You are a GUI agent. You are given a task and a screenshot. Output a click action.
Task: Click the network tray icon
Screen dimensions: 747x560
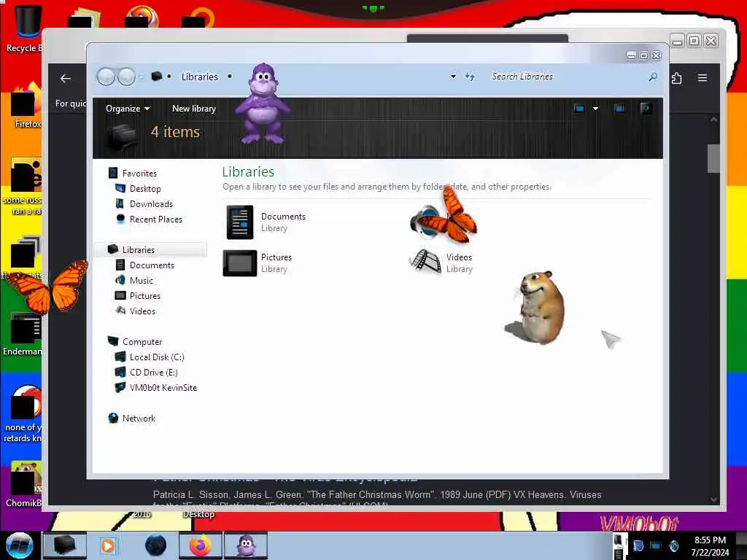tap(656, 545)
